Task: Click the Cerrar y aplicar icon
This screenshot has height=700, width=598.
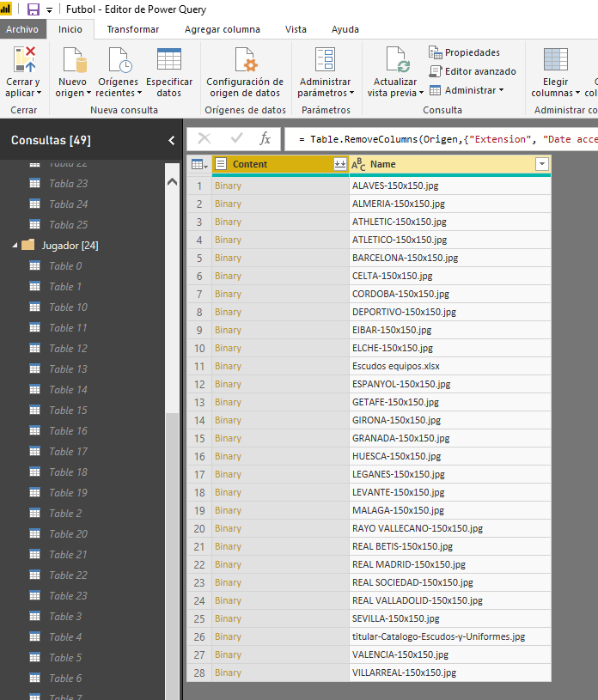Action: [25, 59]
